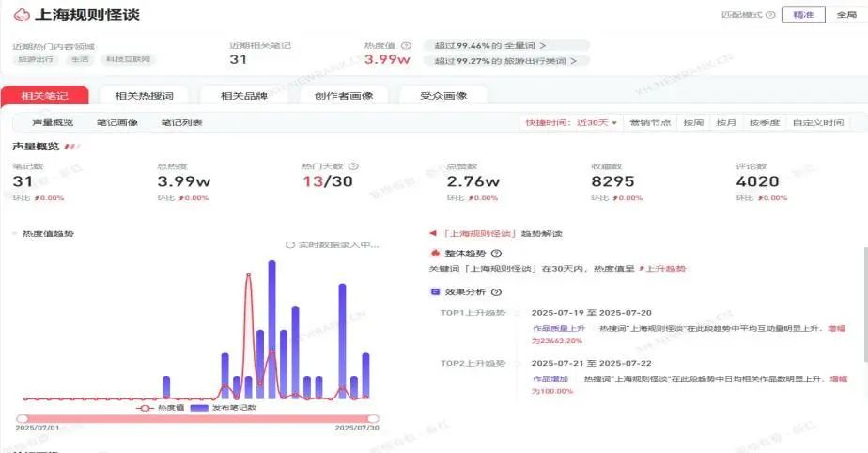Click the help icon next to 匹配模式
This screenshot has height=453, width=868.
click(x=770, y=15)
